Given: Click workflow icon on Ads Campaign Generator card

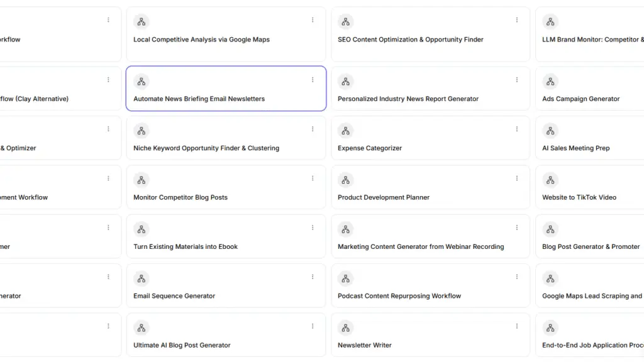Looking at the screenshot, I should [550, 82].
